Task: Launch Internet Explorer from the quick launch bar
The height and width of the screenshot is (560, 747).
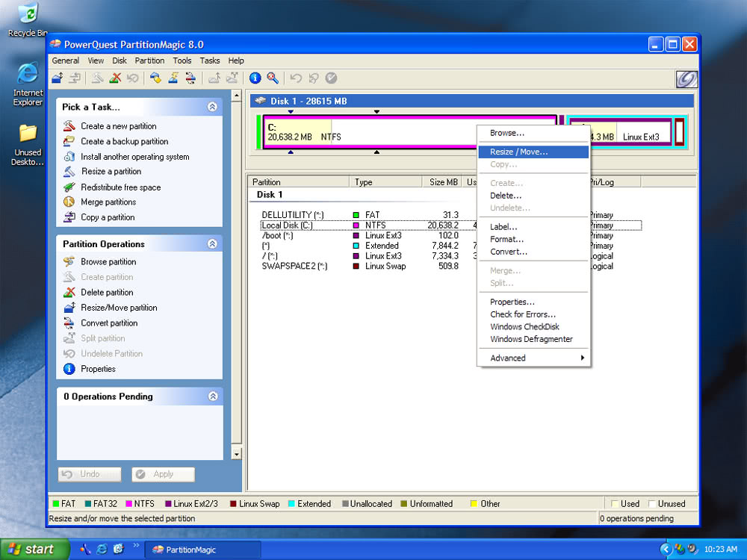Action: coord(102,549)
